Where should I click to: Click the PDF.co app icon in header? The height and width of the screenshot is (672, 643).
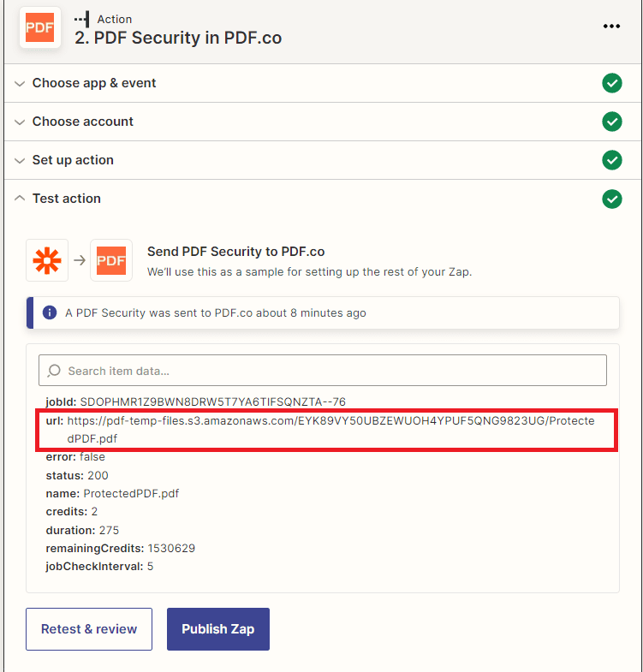(39, 27)
